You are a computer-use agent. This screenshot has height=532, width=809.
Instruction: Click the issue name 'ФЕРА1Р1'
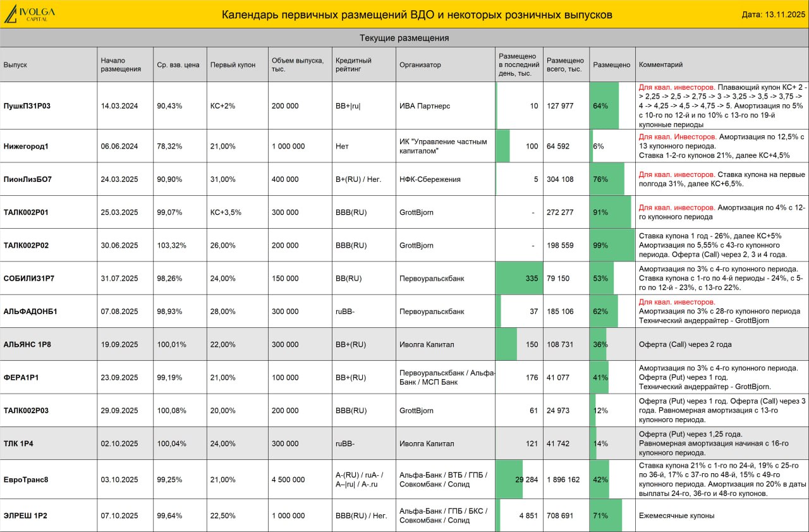(x=20, y=377)
